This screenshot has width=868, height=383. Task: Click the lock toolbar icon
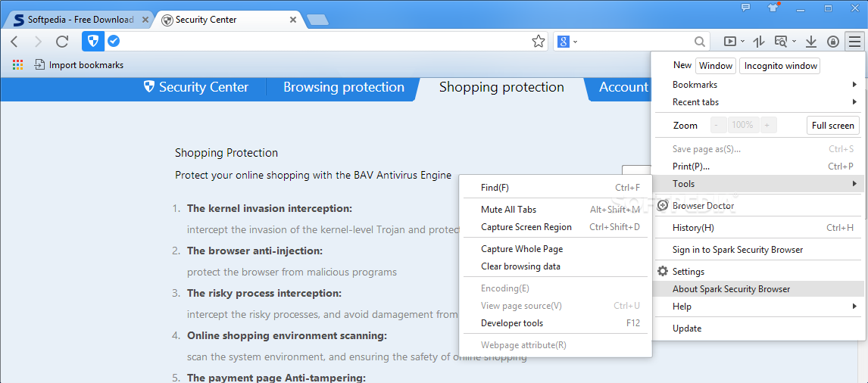pyautogui.click(x=832, y=42)
